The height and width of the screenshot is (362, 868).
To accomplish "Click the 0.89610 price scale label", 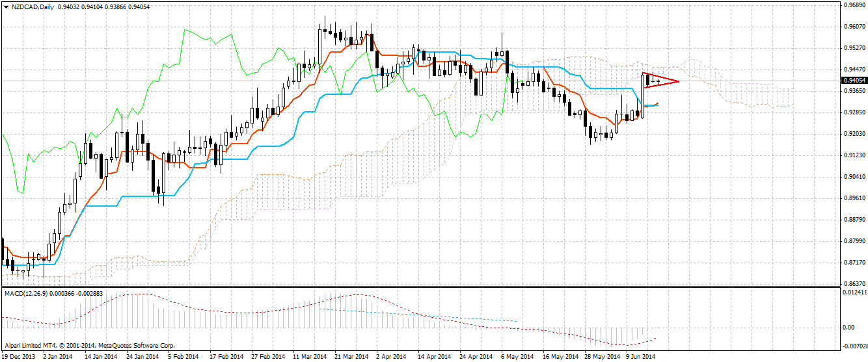I will tap(853, 198).
